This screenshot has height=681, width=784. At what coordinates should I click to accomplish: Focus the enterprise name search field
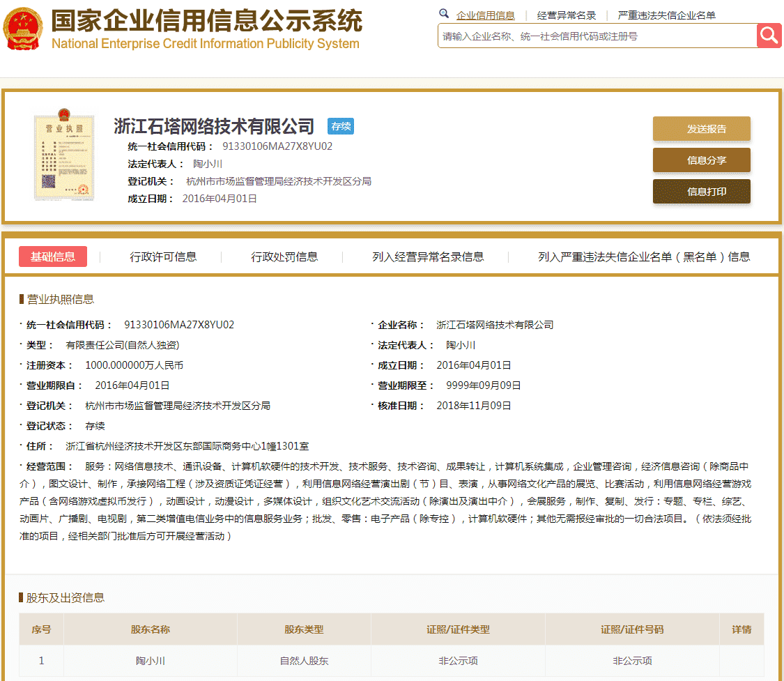tap(597, 36)
